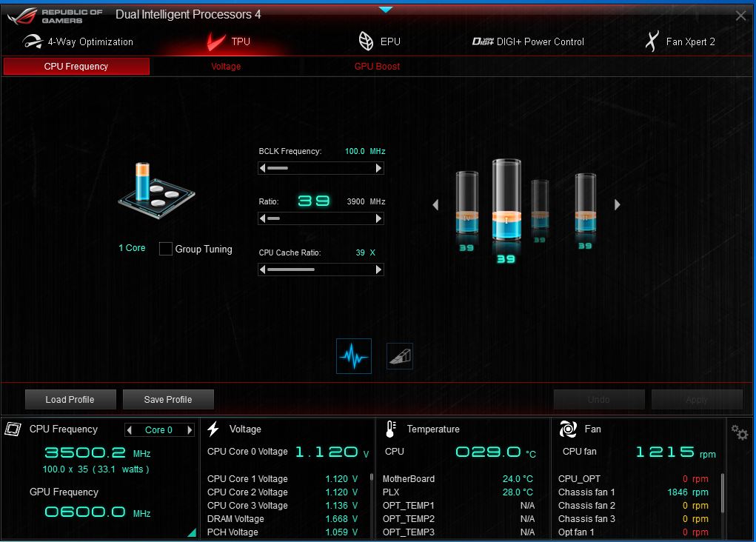Open the GPU Boost sub-tab
The image size is (756, 542).
pos(377,67)
